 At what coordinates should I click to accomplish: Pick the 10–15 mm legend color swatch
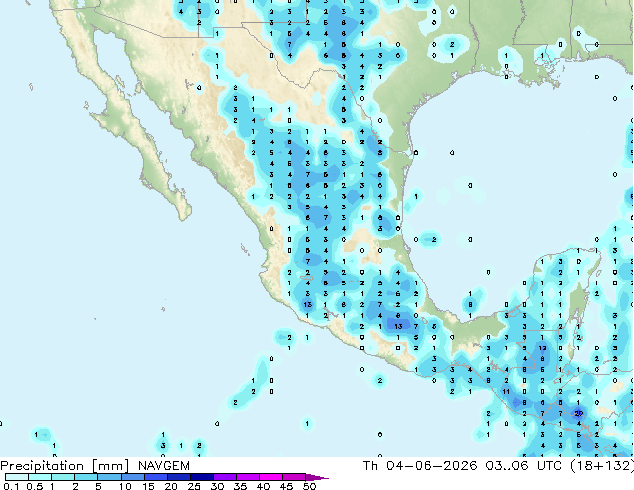(x=132, y=477)
